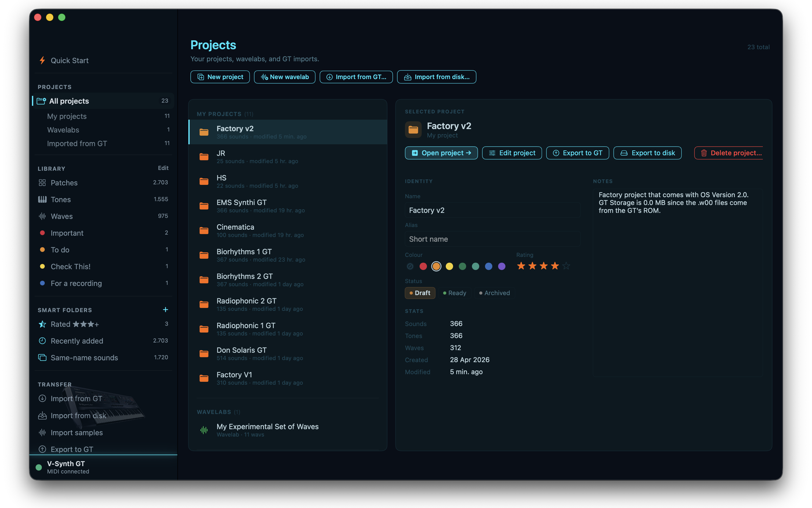812x508 pixels.
Task: Open Tones library keyboard icon
Action: [x=42, y=200]
